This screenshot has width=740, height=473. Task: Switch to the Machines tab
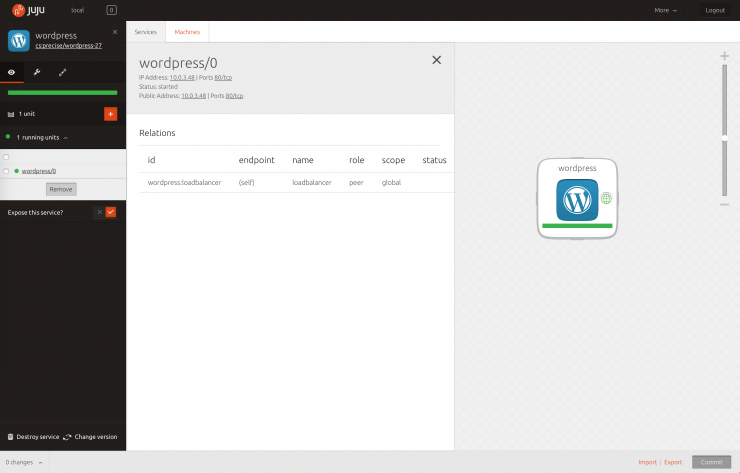(187, 32)
